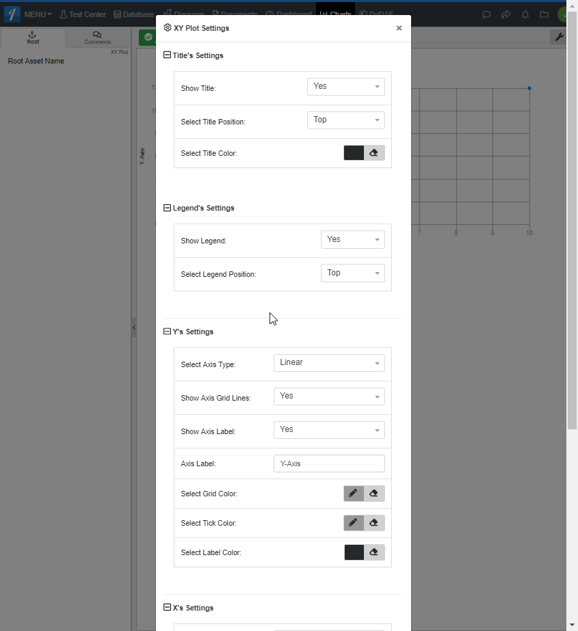Image resolution: width=578 pixels, height=631 pixels.
Task: Open the Select Legend Position dropdown
Action: click(x=353, y=273)
